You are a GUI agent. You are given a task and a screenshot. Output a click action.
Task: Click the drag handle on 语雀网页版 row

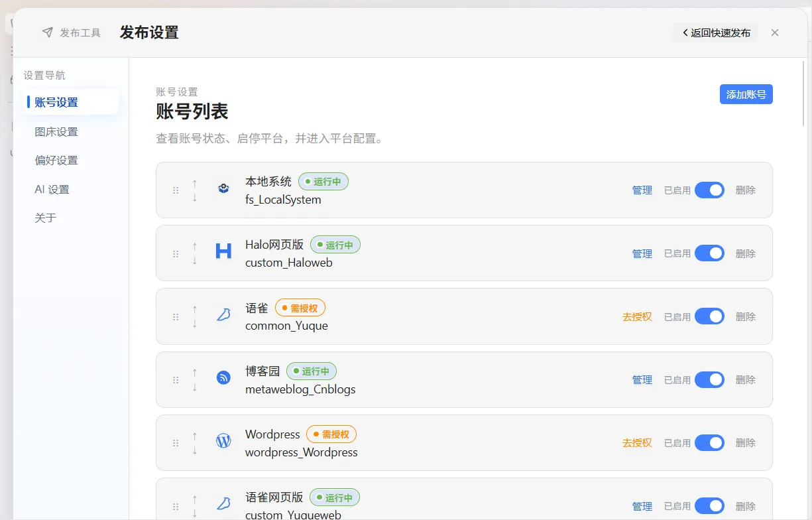(x=176, y=507)
